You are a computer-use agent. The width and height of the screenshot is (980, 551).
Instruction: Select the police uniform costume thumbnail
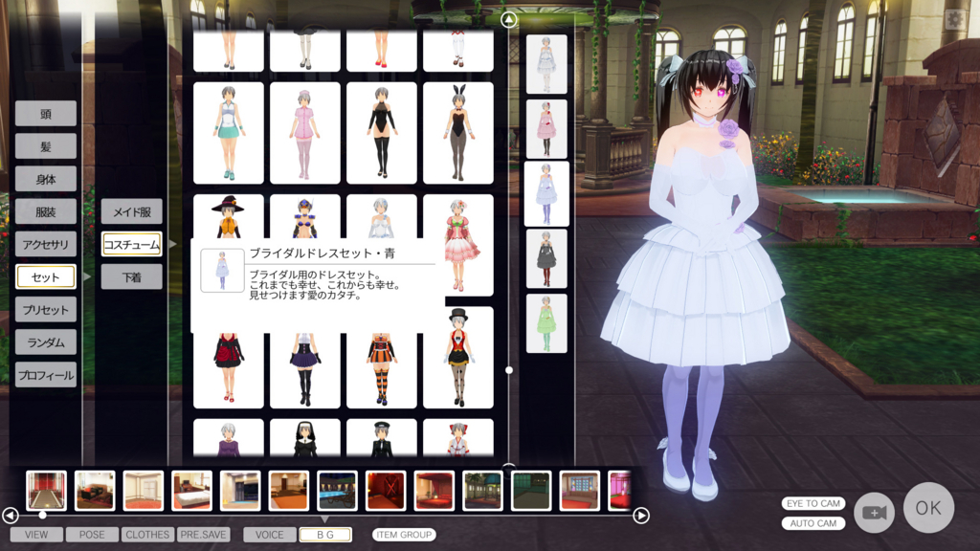coord(381,437)
